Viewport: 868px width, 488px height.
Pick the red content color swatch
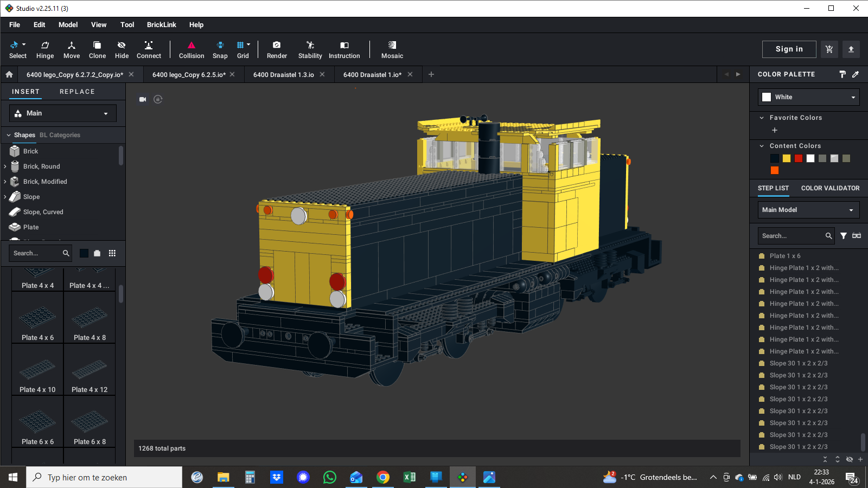[x=799, y=158]
